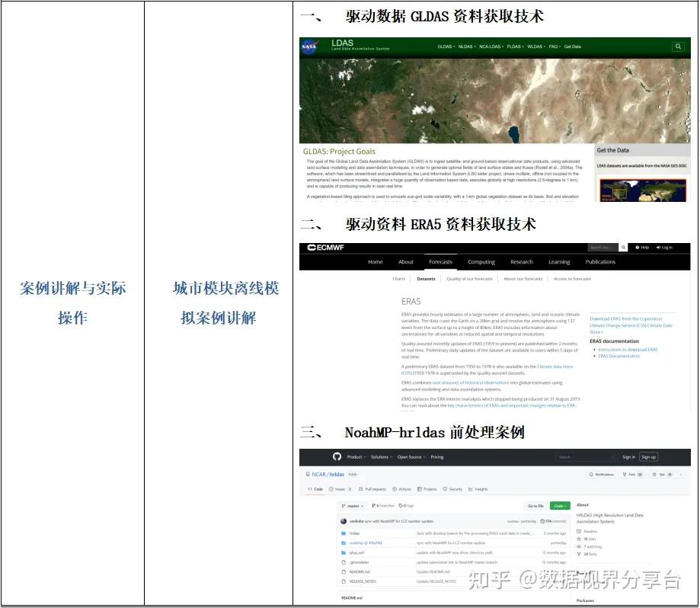Click the GitHub octocat logo
This screenshot has width=700, height=608.
point(337,457)
